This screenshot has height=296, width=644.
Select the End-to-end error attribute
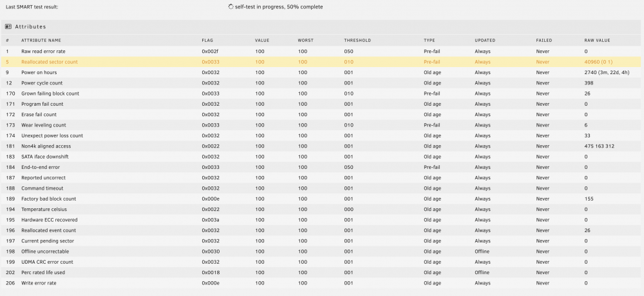coord(41,167)
